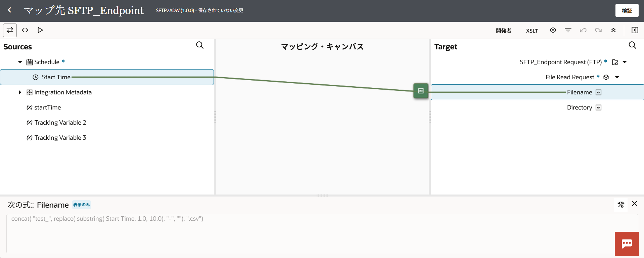
Task: Click the Filename expression text field
Action: 322,233
